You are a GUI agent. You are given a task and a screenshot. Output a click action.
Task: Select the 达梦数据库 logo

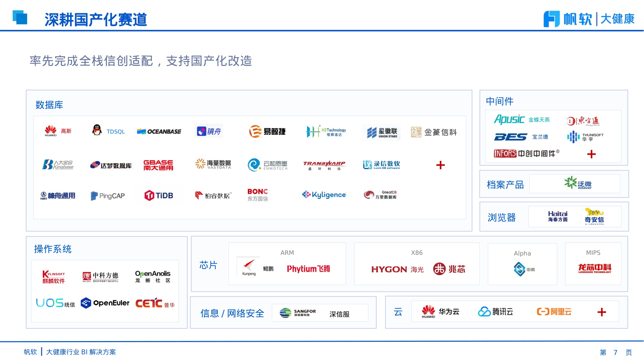(110, 164)
